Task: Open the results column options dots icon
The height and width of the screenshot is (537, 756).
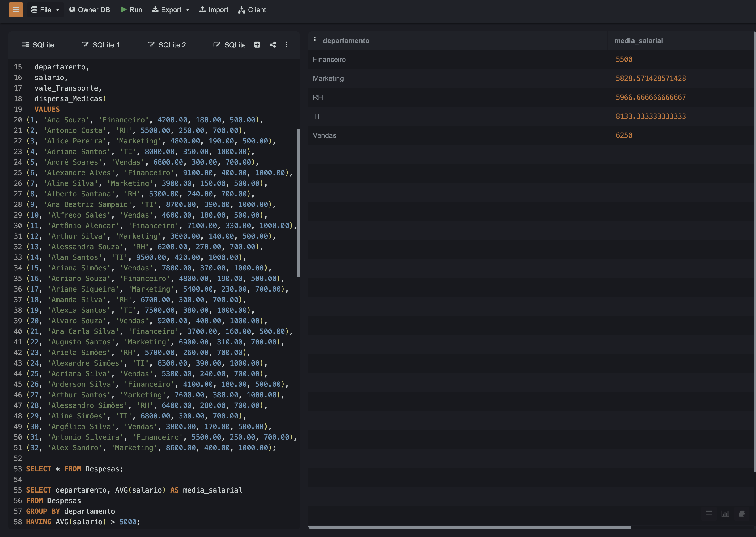Action: (x=315, y=40)
